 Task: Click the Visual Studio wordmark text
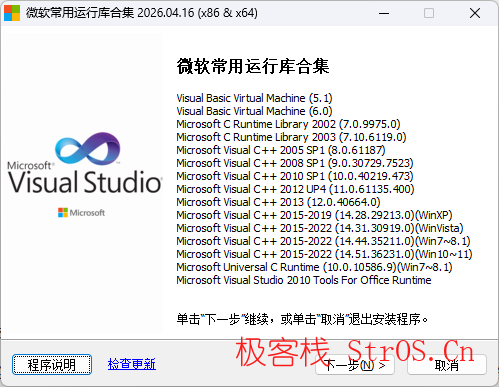click(x=85, y=182)
